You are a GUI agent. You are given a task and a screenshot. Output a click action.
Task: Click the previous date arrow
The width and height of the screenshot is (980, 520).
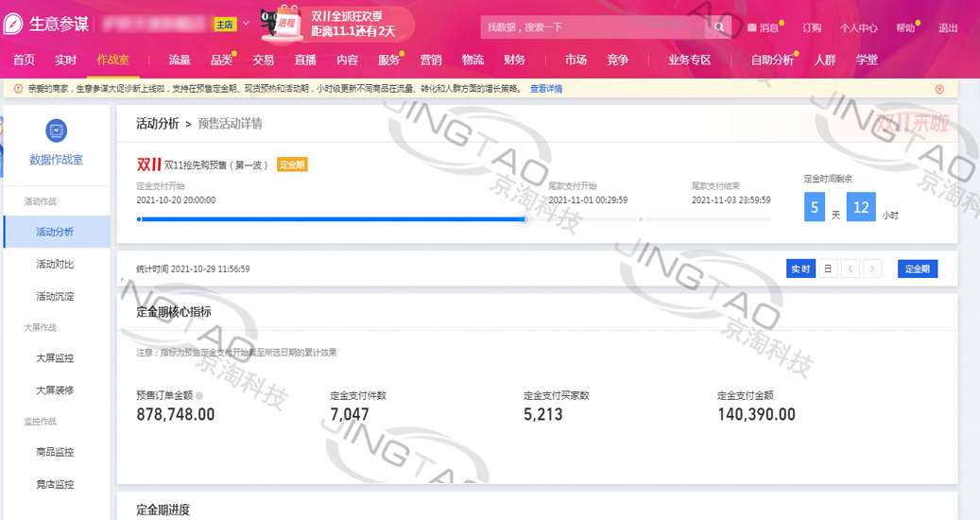click(850, 269)
